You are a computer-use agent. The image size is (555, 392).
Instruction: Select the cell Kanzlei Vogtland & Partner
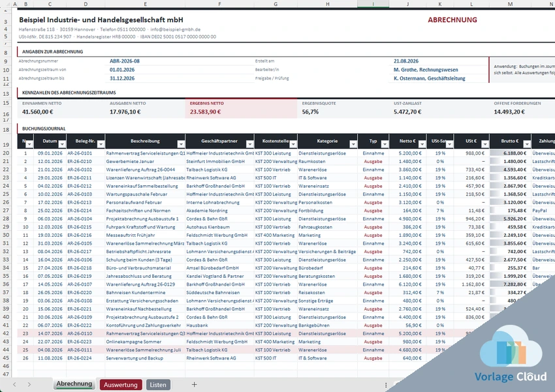click(x=219, y=276)
